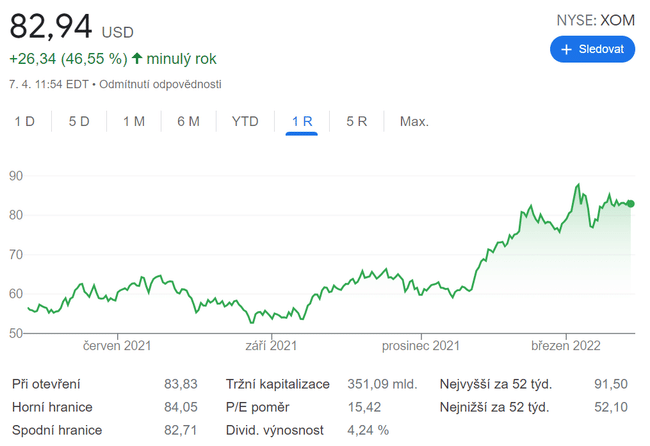This screenshot has width=650, height=446.
Task: Click the green upward arrow icon
Action: click(x=137, y=59)
